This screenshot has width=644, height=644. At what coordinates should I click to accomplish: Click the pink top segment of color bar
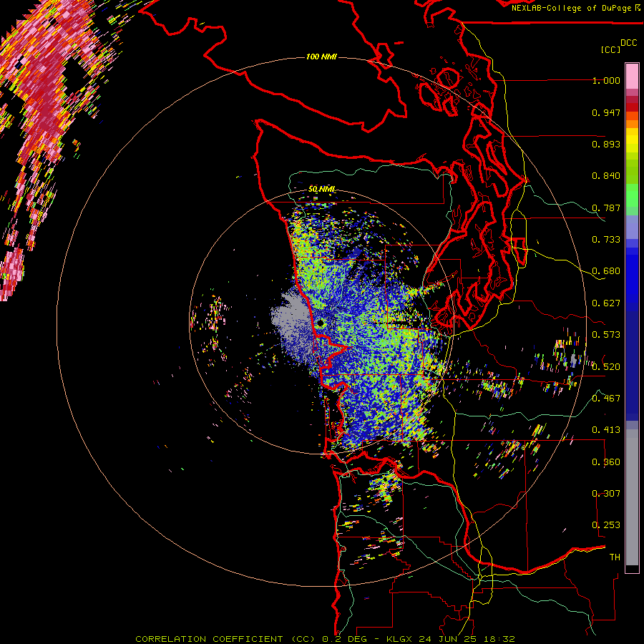tap(632, 77)
